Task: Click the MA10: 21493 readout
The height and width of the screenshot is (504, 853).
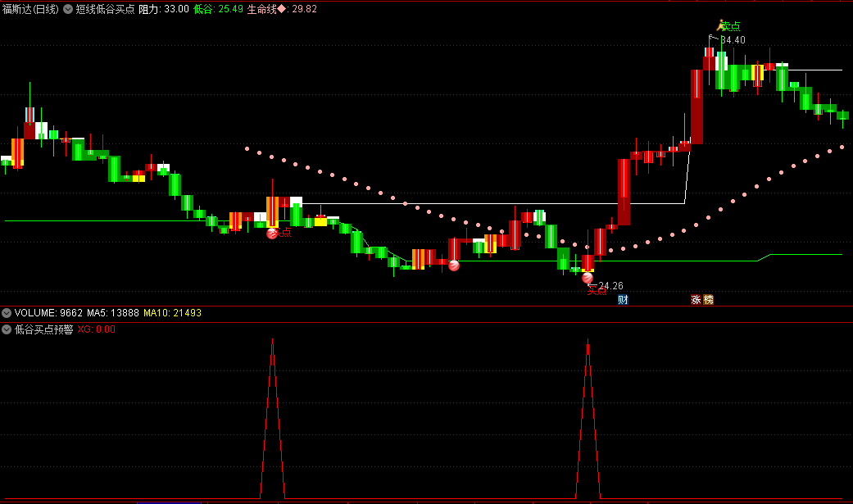Action: click(x=172, y=313)
